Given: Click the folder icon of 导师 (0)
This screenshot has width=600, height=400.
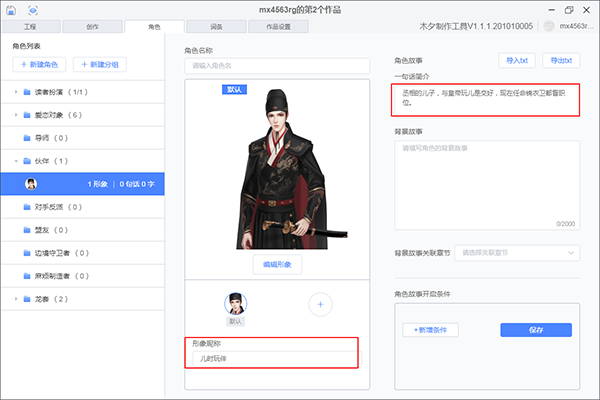Looking at the screenshot, I should coord(27,138).
